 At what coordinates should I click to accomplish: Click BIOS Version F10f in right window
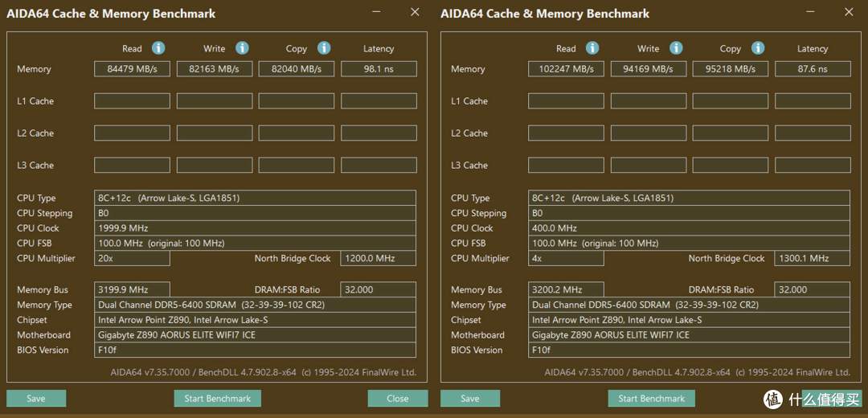pos(690,350)
